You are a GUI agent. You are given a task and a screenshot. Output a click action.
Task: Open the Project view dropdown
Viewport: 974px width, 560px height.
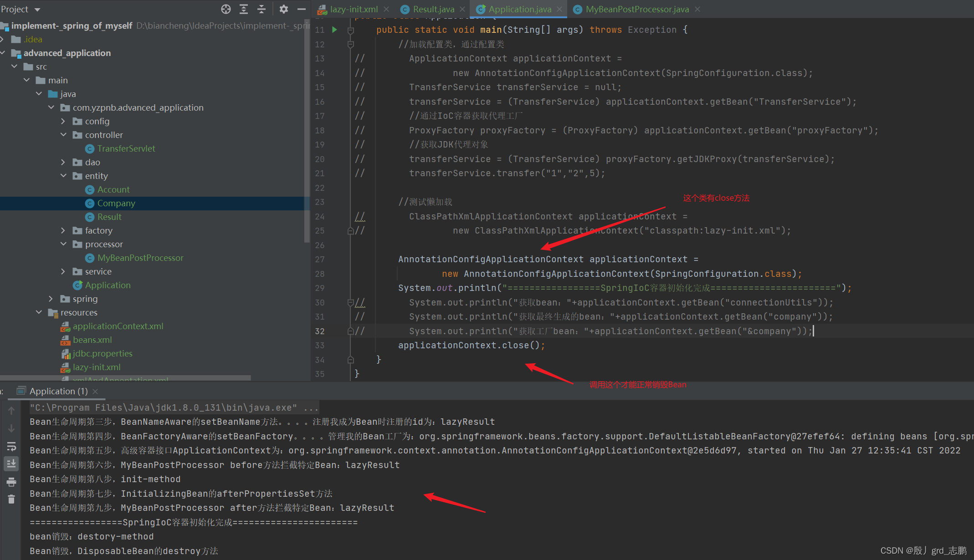coord(37,10)
